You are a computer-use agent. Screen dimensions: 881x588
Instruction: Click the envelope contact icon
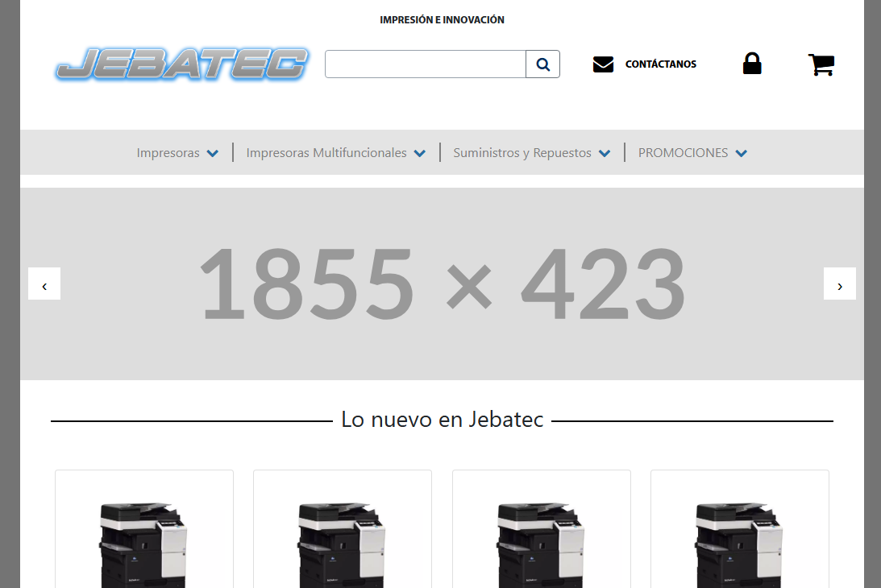pyautogui.click(x=603, y=64)
